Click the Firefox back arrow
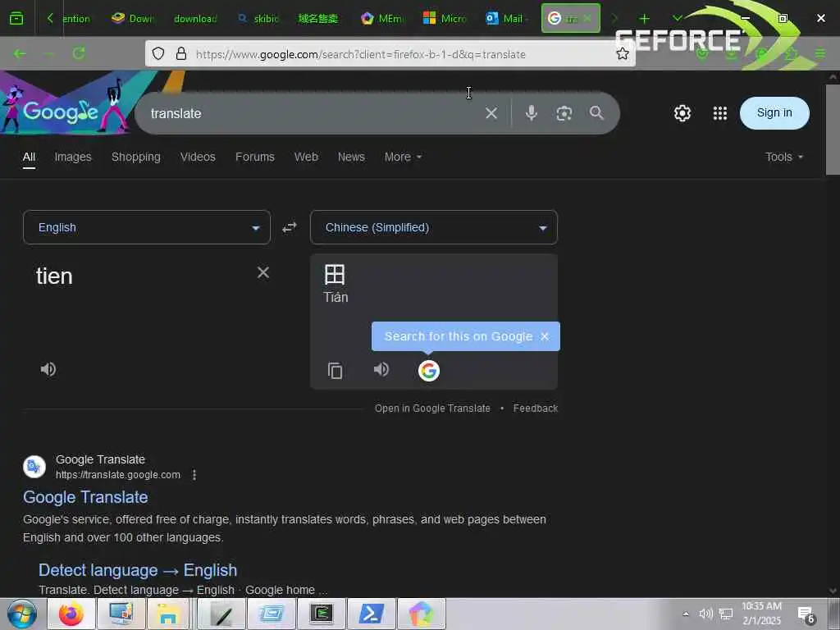The image size is (840, 630). pos(20,53)
